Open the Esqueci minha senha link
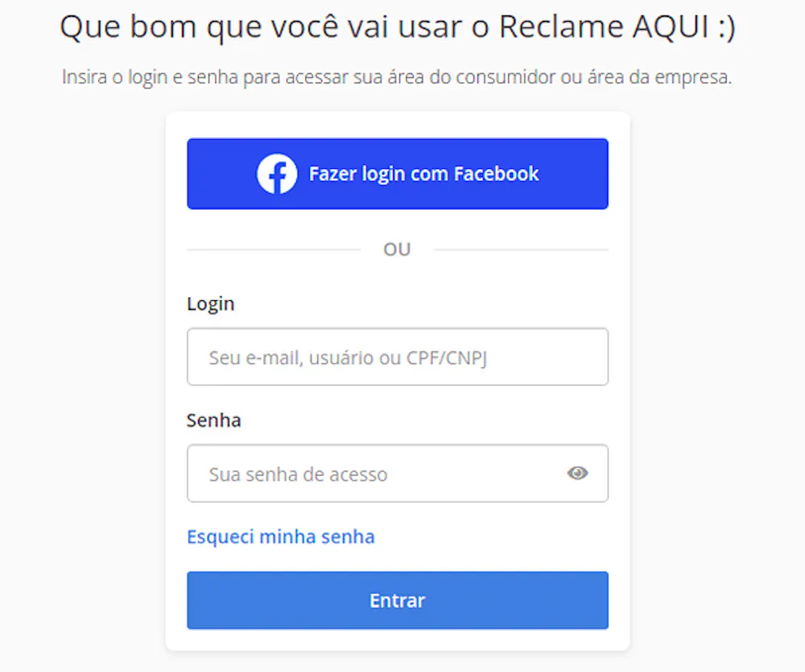805x672 pixels. click(x=280, y=537)
